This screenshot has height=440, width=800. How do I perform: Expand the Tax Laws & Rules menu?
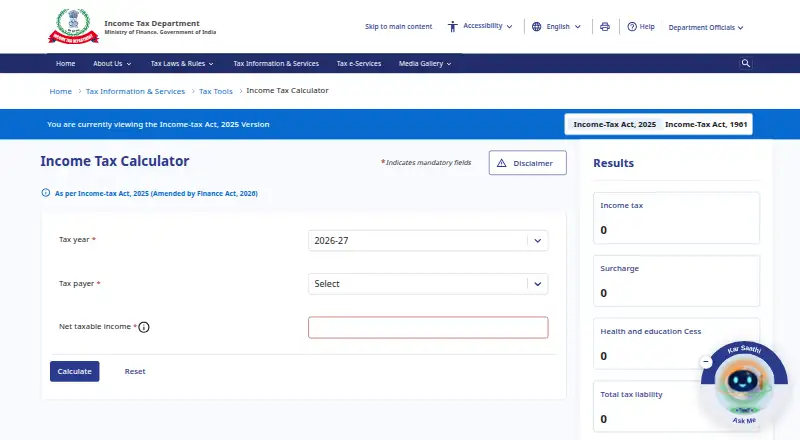182,64
